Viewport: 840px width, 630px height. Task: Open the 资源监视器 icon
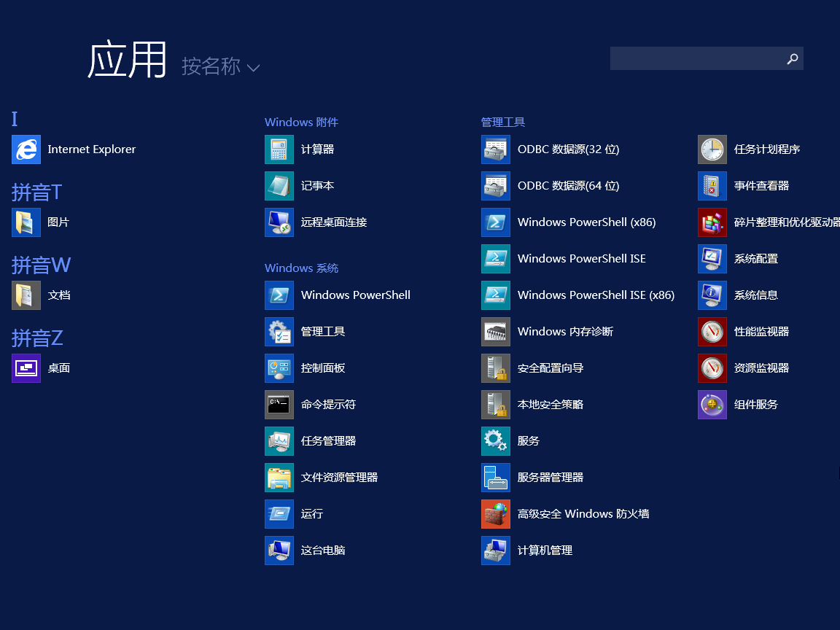point(712,368)
